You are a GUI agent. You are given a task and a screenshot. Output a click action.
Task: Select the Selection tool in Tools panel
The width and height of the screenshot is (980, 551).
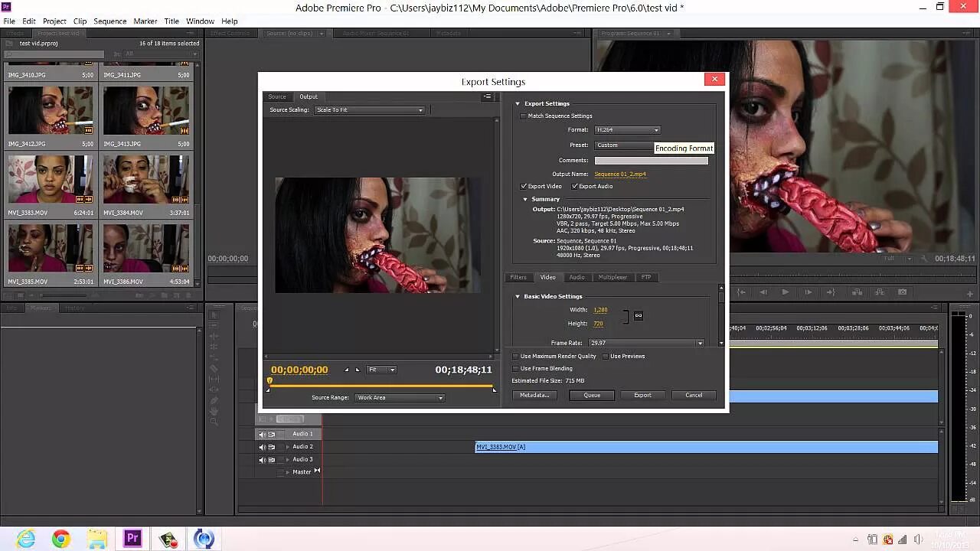[x=214, y=315]
